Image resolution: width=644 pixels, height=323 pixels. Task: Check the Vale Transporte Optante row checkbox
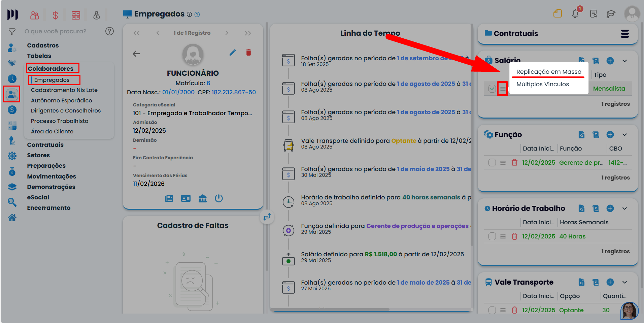[492, 310]
